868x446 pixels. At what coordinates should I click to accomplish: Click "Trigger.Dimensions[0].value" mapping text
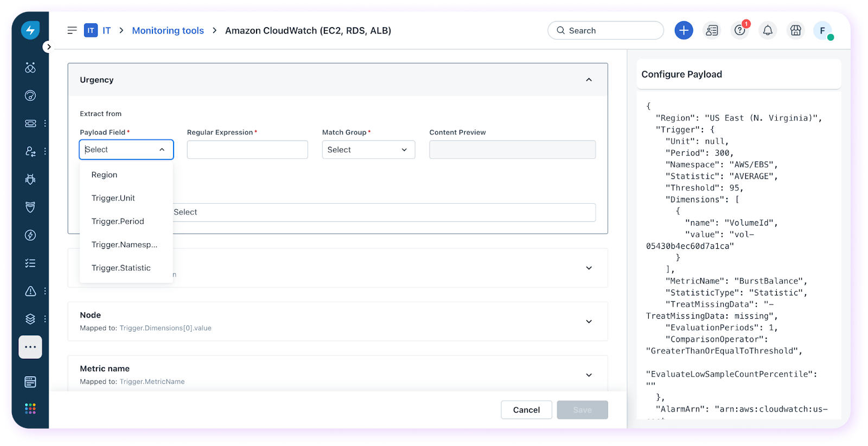pos(165,328)
